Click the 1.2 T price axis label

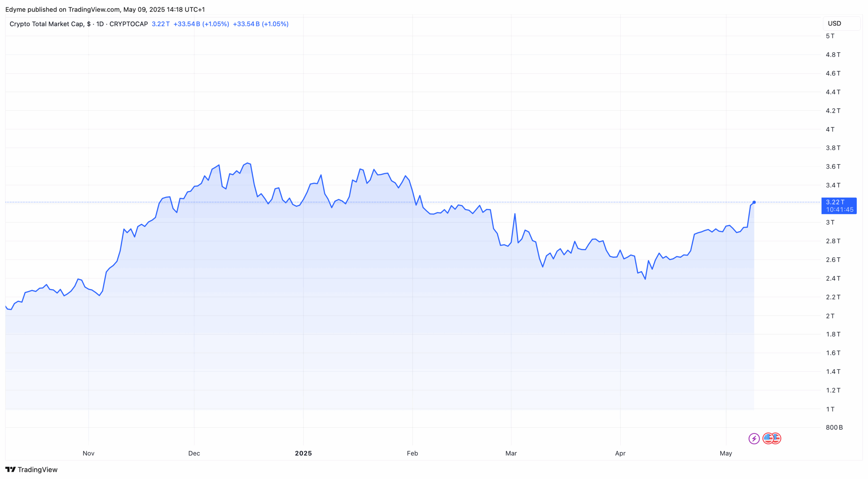pyautogui.click(x=833, y=390)
